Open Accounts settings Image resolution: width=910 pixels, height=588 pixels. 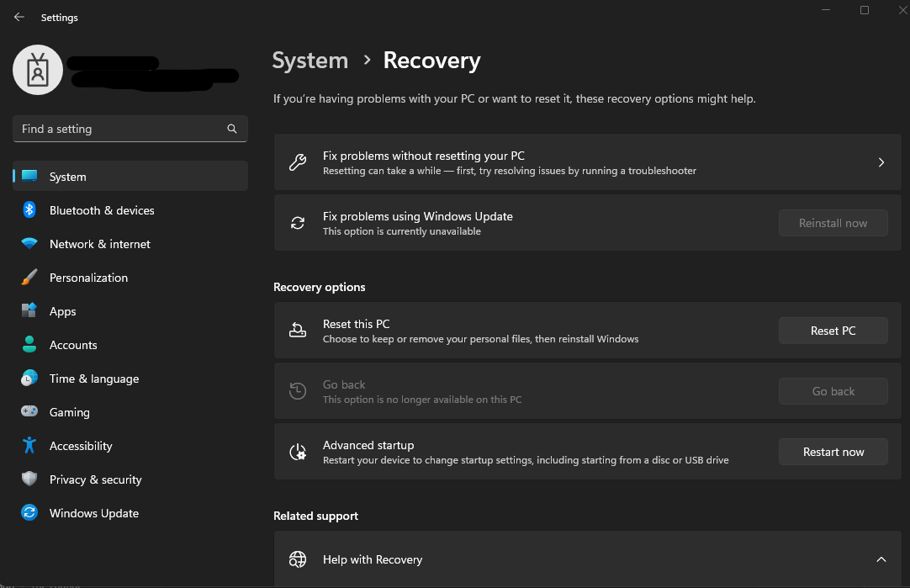130,345
